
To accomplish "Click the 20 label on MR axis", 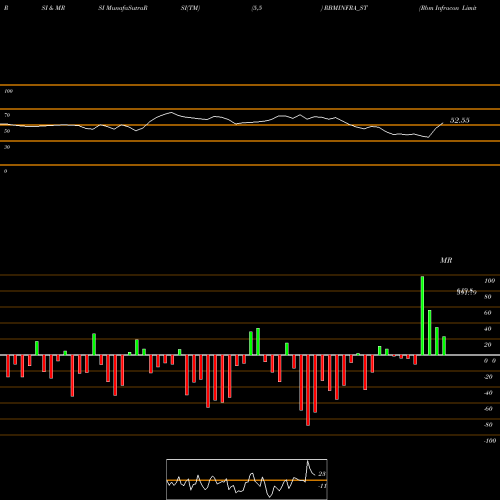I will [x=488, y=345].
